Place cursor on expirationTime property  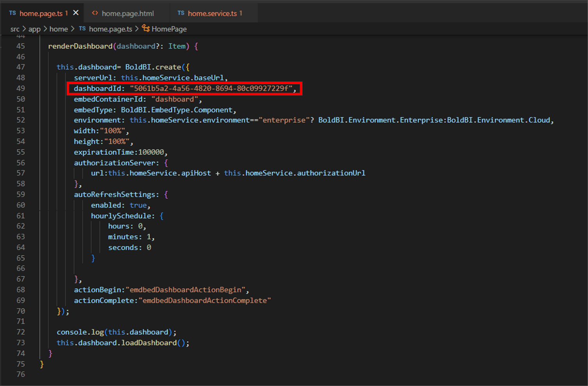pyautogui.click(x=105, y=152)
